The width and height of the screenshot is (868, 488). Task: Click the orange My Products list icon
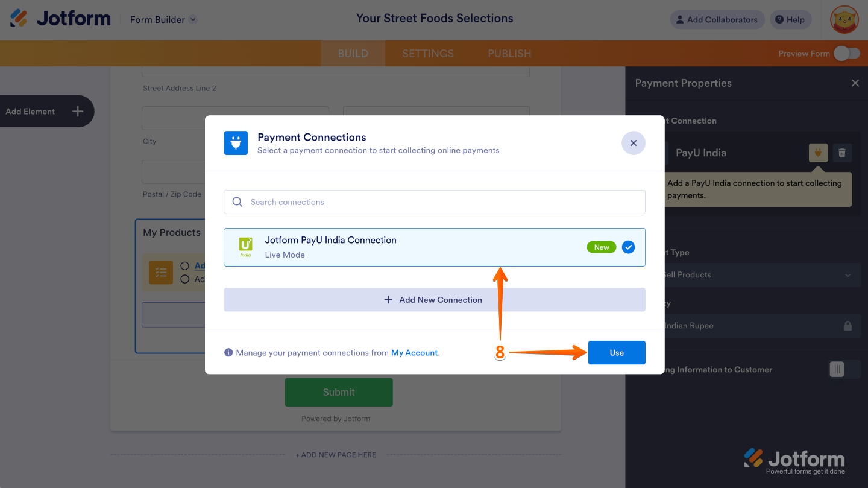click(x=160, y=273)
